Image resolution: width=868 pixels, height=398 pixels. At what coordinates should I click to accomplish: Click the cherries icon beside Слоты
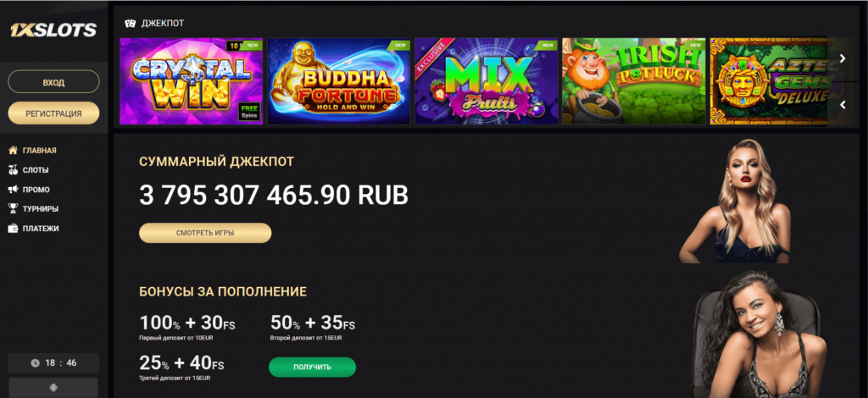(x=14, y=170)
